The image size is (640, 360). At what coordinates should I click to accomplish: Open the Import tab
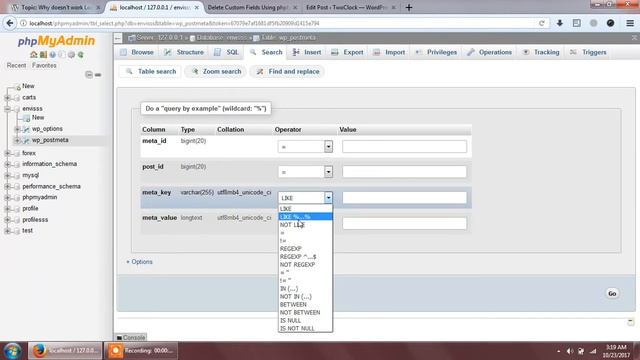point(389,52)
